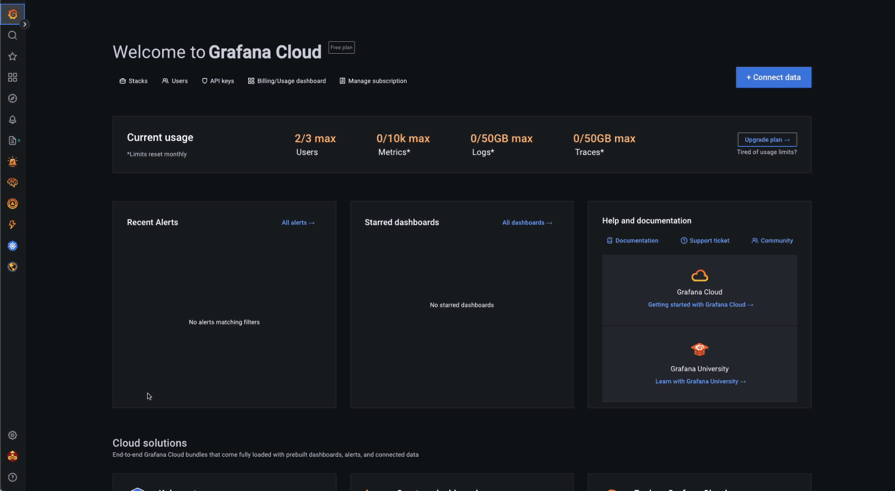Open Administration gear icon in sidebar

[13, 436]
